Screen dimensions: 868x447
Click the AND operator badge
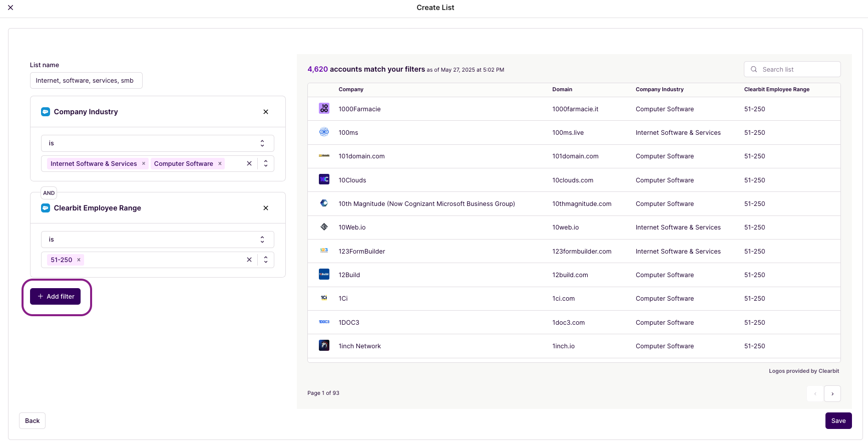(49, 193)
